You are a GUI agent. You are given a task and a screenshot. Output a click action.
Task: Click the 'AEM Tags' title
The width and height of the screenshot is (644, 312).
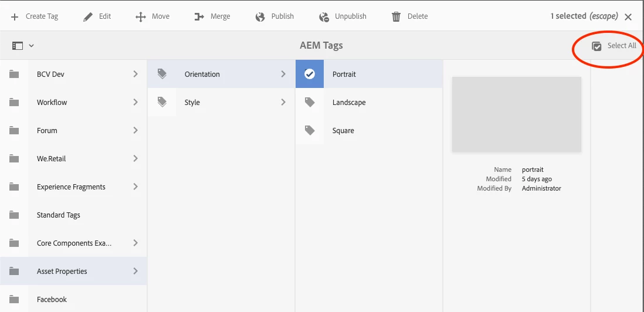tap(321, 46)
